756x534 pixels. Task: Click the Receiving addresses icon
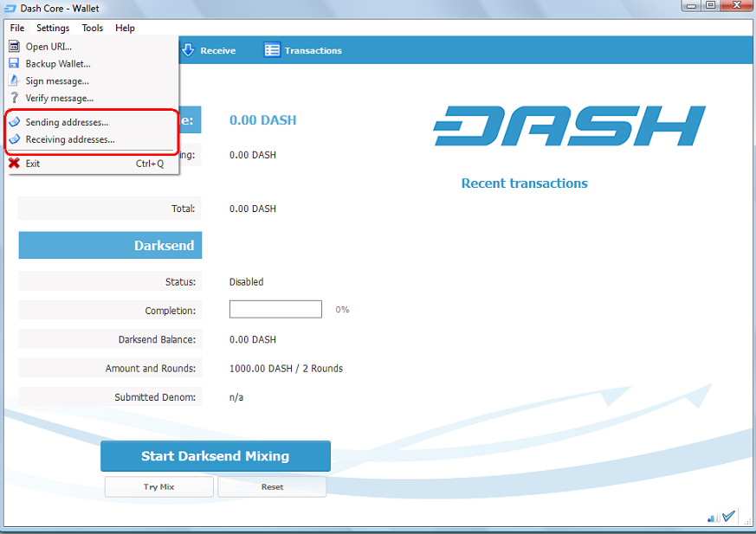tap(15, 139)
